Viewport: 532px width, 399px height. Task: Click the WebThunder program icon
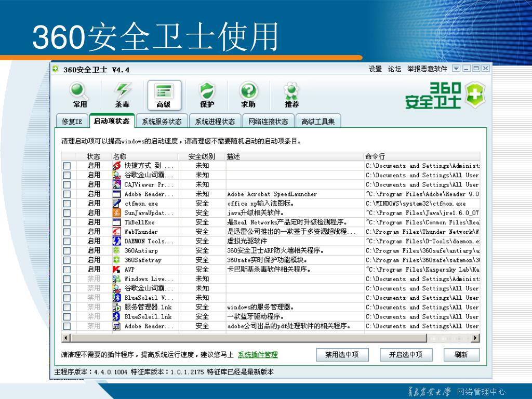pos(116,232)
